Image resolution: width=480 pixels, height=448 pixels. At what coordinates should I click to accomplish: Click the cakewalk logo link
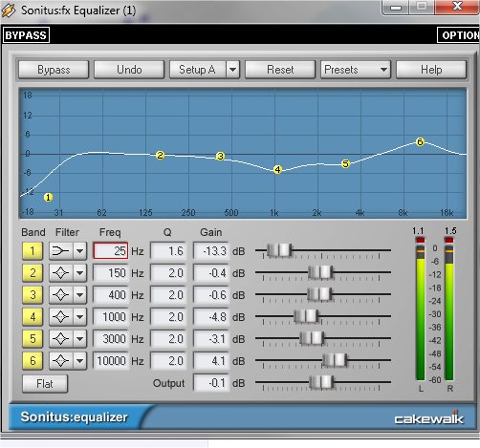click(x=428, y=418)
